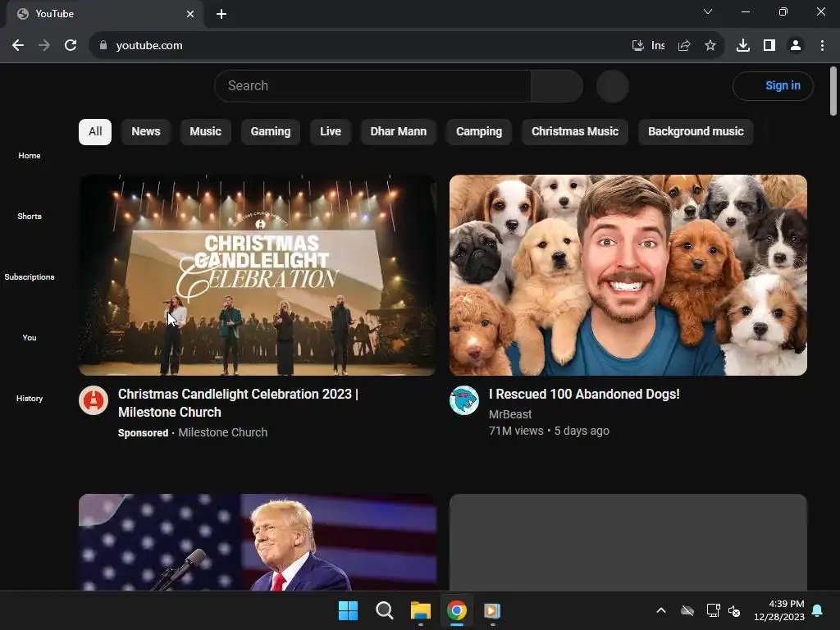840x630 pixels.
Task: Open History in the sidebar
Action: [x=30, y=398]
